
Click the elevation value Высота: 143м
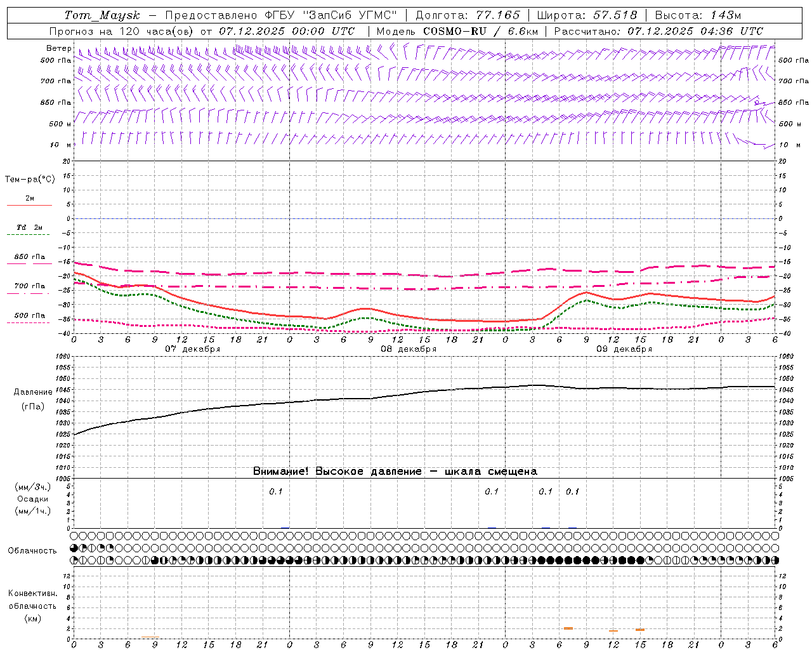[698, 15]
